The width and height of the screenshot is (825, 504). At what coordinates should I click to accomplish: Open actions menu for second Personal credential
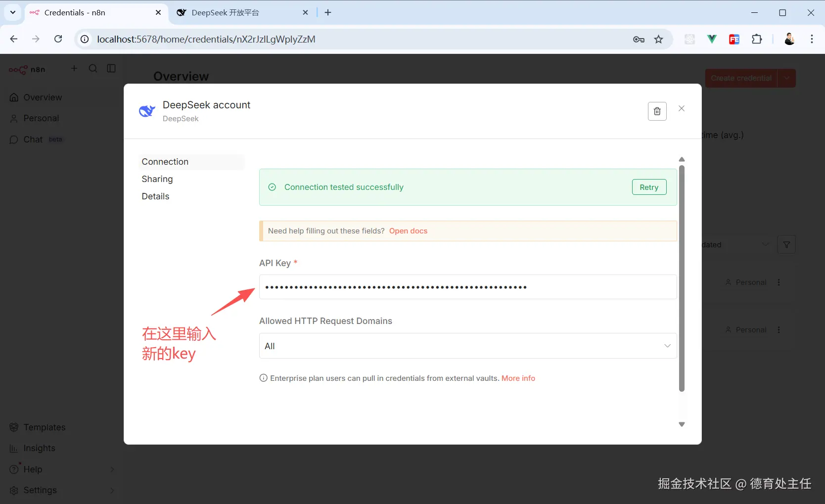coord(779,330)
